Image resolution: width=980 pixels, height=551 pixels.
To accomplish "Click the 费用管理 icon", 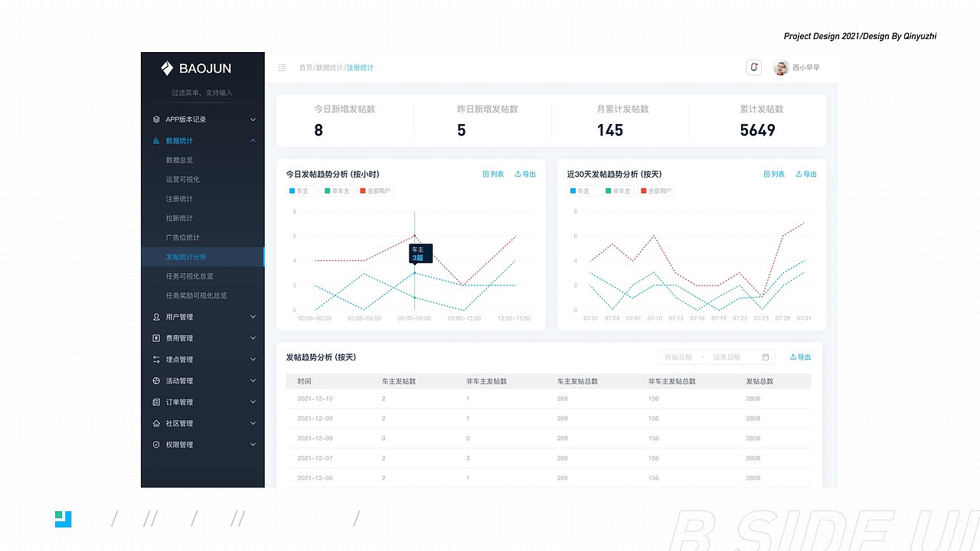I will (x=156, y=338).
